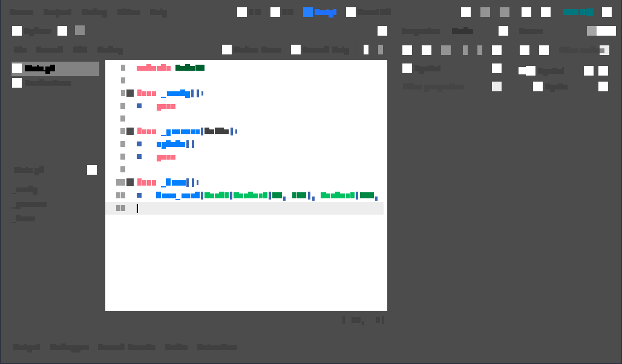This screenshot has width=622, height=364.
Task: Place cursor on the highlighted empty line
Action: click(x=244, y=208)
